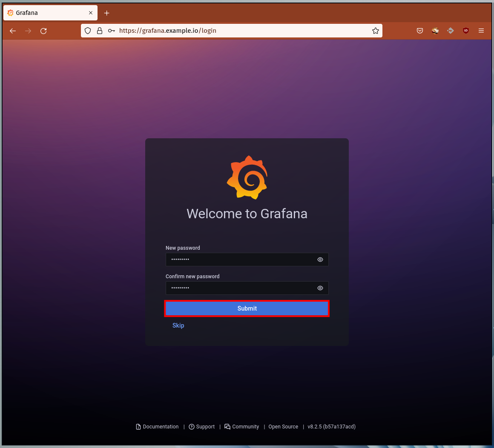Open the Documentation footer link

157,427
